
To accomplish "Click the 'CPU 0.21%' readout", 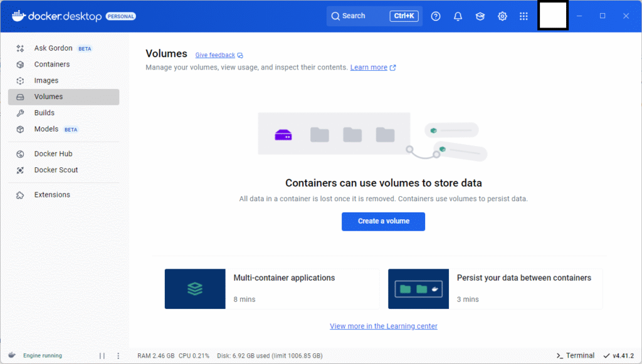I will (x=194, y=356).
